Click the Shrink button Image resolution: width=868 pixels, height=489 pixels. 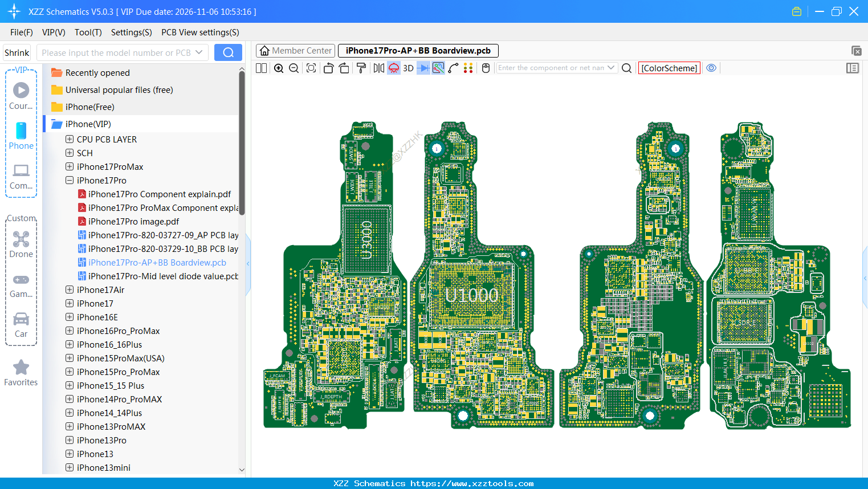[x=17, y=52]
